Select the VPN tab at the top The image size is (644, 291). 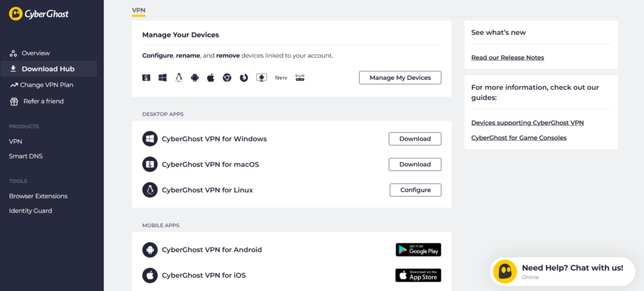coord(138,10)
